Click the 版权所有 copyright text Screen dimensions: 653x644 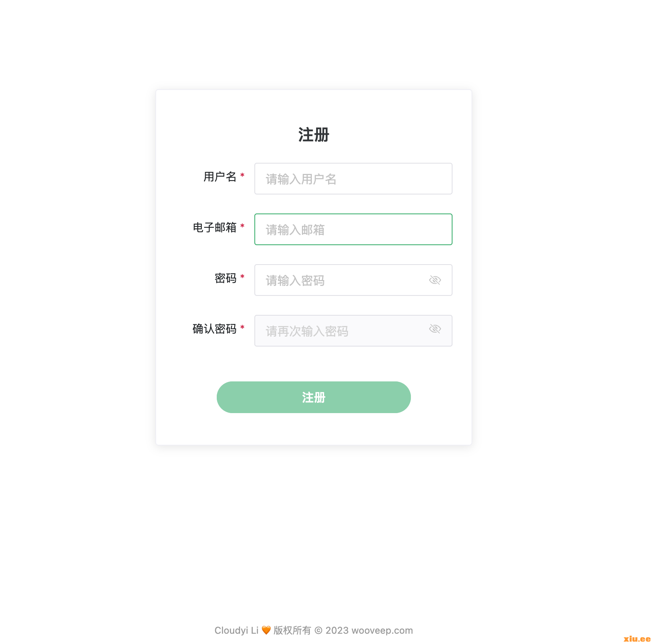tap(292, 630)
